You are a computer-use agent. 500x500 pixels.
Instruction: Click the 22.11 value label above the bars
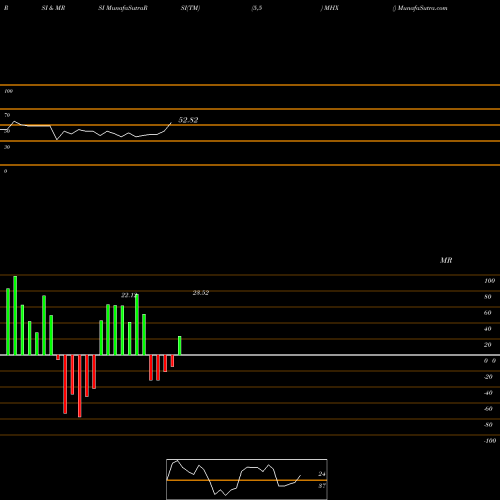[129, 295]
